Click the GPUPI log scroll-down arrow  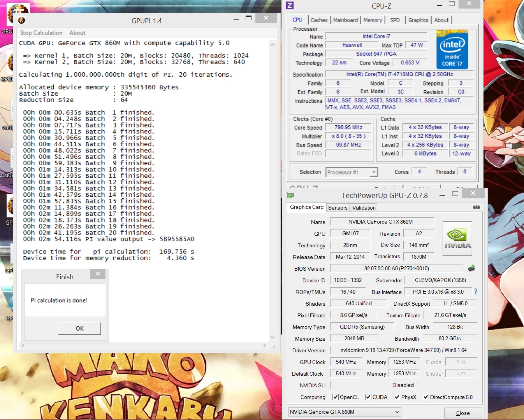click(273, 338)
